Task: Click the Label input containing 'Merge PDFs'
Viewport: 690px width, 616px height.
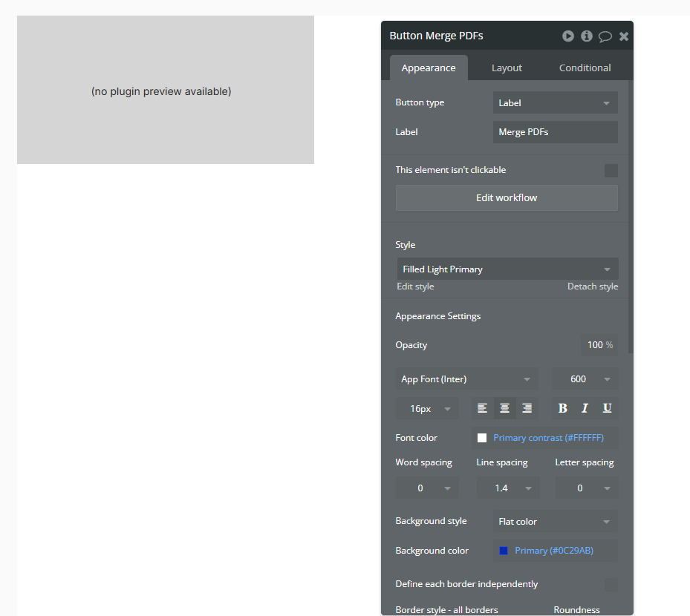Action: point(555,131)
